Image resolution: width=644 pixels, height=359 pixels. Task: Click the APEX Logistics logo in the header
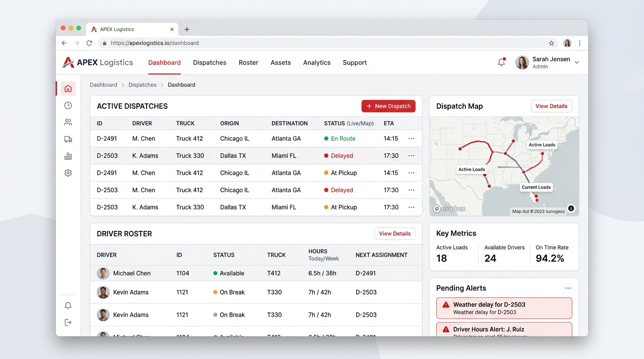[x=98, y=63]
